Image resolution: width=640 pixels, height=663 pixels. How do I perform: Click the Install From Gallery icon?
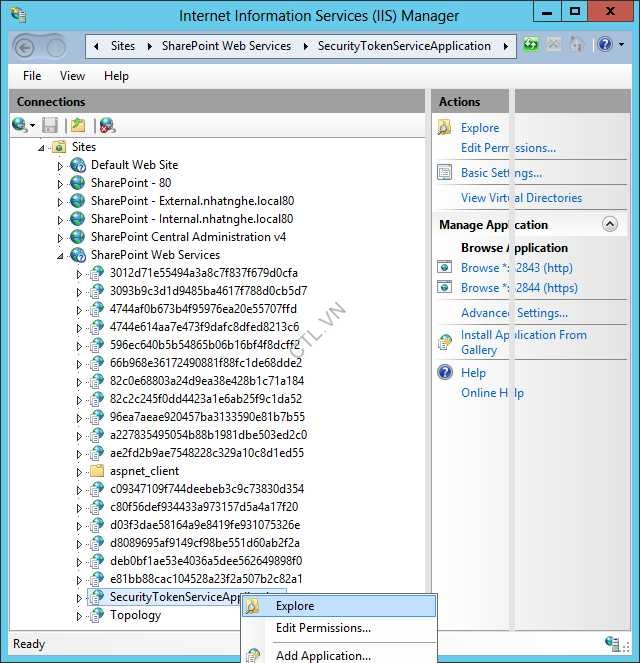(x=444, y=342)
